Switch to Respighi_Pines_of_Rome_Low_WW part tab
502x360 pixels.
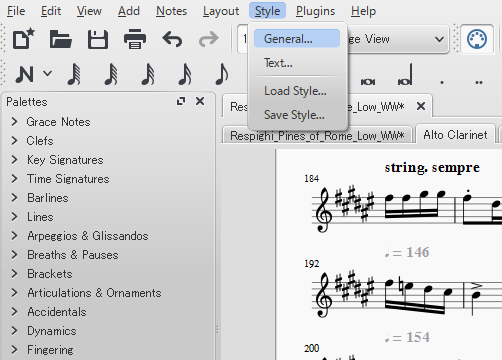[317, 136]
